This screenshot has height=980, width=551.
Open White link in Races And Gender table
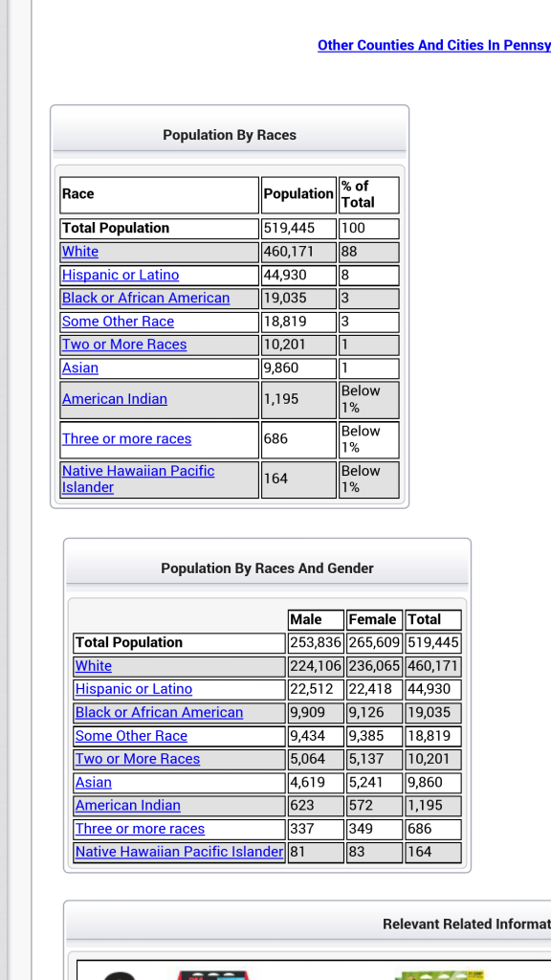tap(94, 666)
